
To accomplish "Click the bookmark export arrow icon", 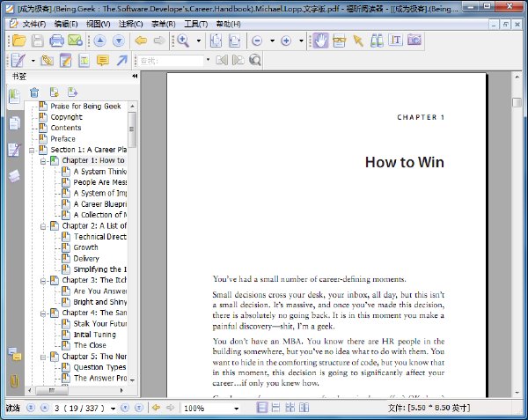I will pyautogui.click(x=72, y=92).
